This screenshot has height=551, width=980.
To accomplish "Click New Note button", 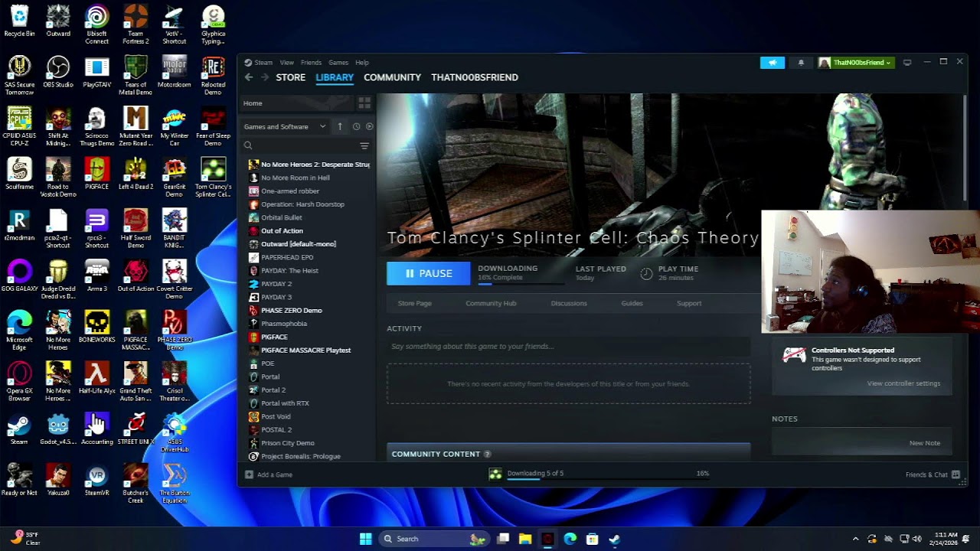I will [924, 443].
